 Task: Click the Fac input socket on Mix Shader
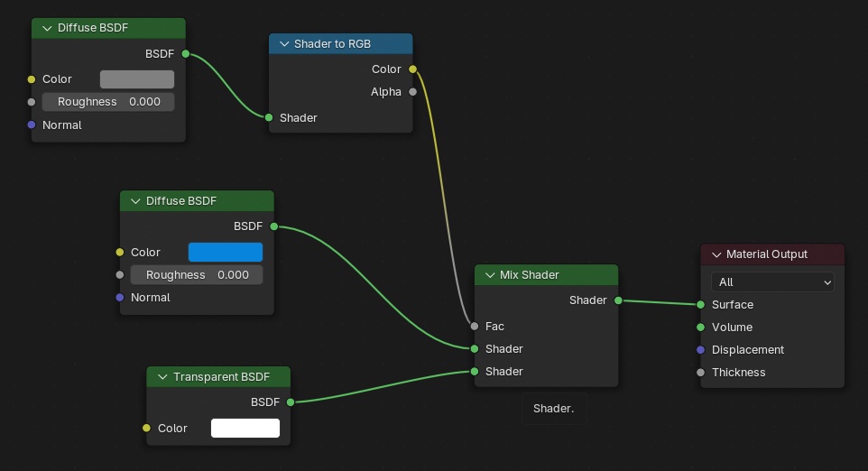click(475, 327)
